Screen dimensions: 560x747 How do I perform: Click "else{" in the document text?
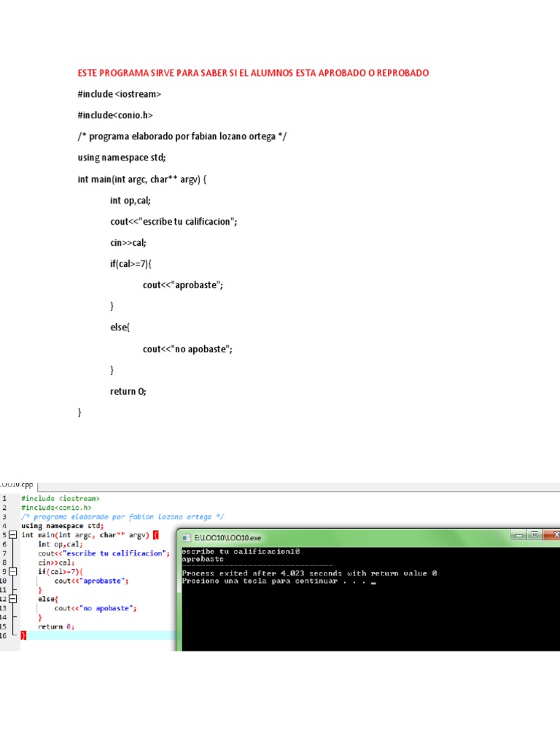(x=120, y=328)
